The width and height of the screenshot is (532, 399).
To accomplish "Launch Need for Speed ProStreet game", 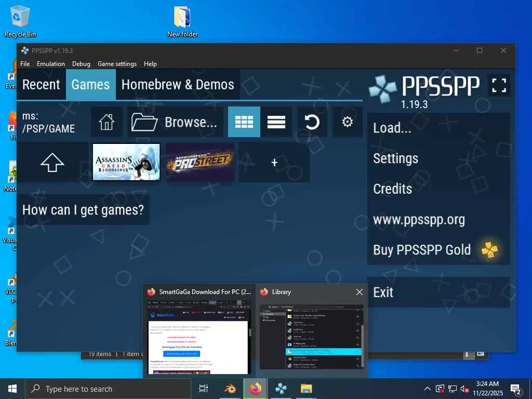I will [200, 162].
